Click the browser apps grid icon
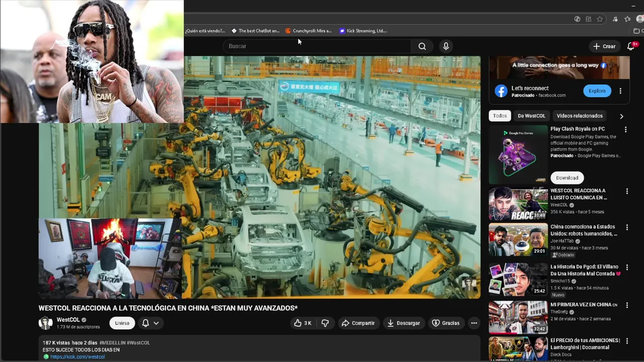This screenshot has height=362, width=644. point(588,19)
